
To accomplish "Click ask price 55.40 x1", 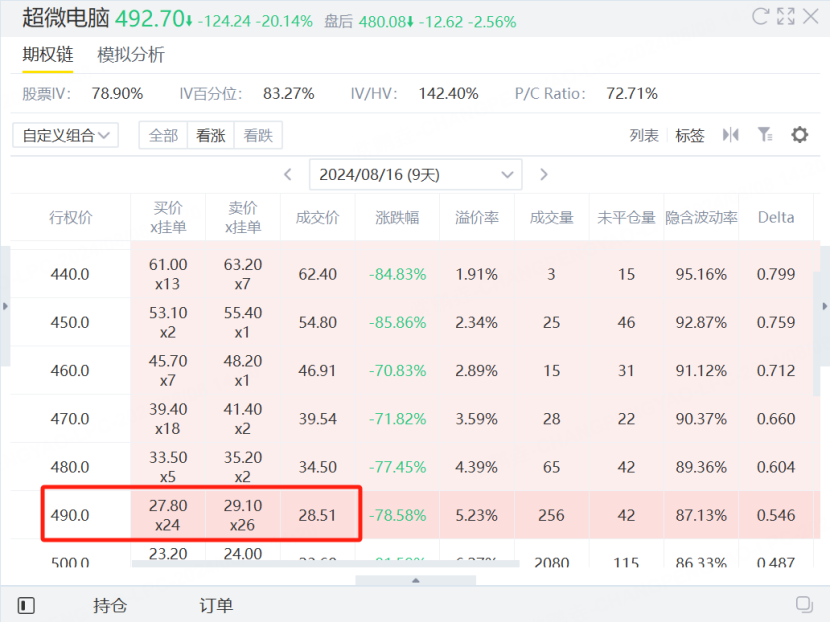I will (x=242, y=322).
